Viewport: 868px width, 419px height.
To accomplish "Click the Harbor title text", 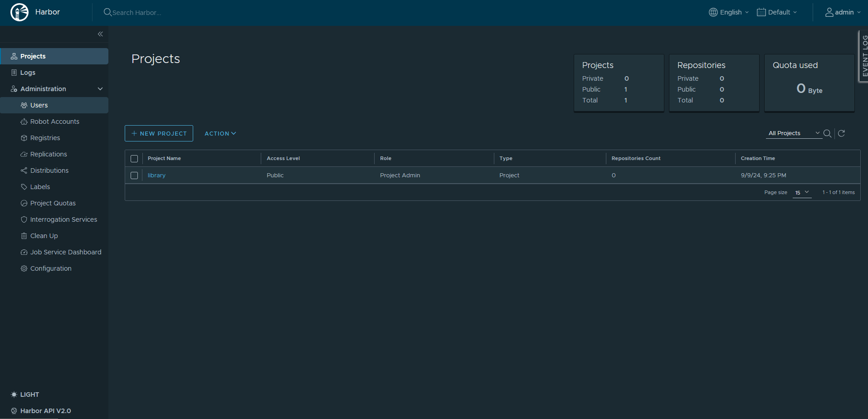I will coord(48,12).
